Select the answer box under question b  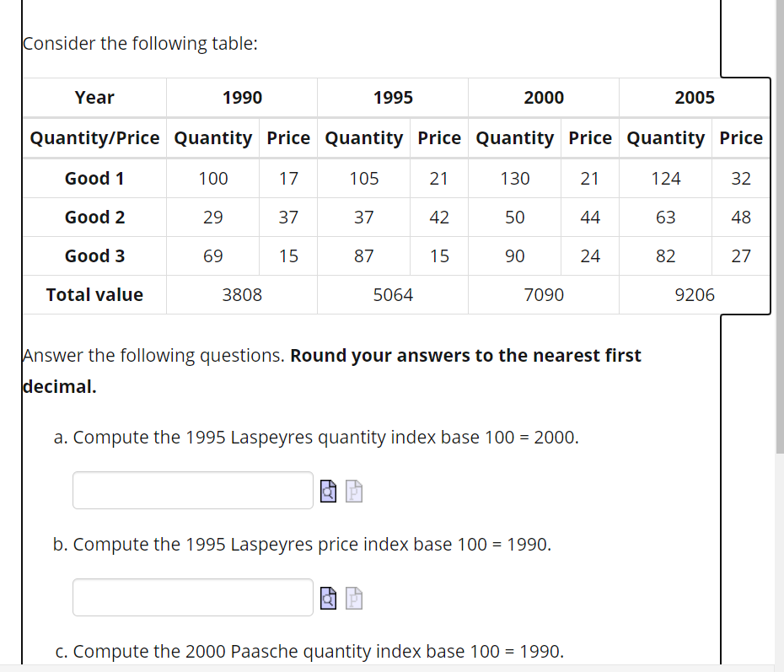192,597
